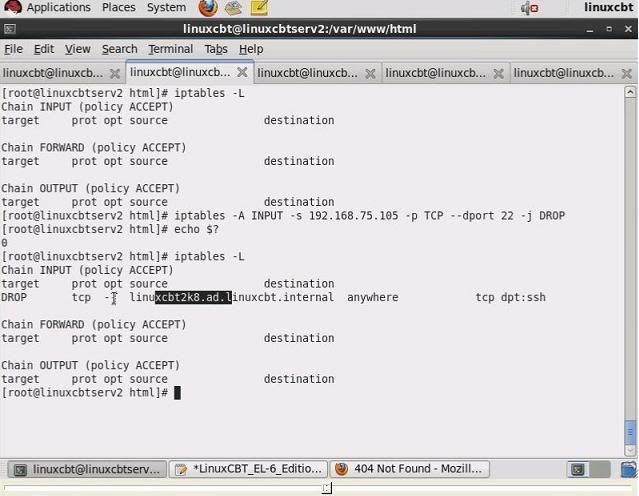Open the terminal window menu icon in title bar
This screenshot has width=639, height=496.
[x=10, y=29]
